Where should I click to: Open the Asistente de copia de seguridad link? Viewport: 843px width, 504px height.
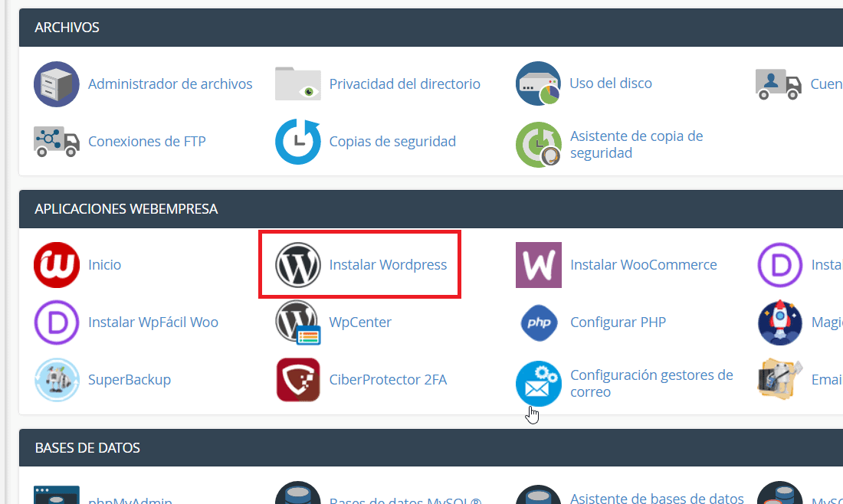point(636,144)
